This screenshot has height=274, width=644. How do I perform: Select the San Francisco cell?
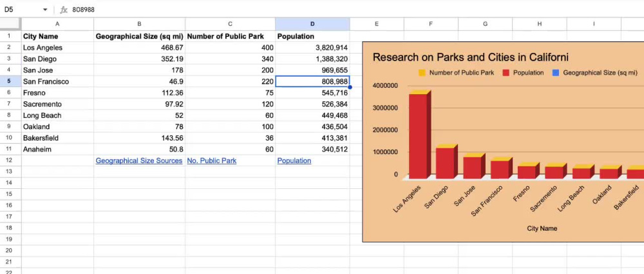pyautogui.click(x=57, y=81)
